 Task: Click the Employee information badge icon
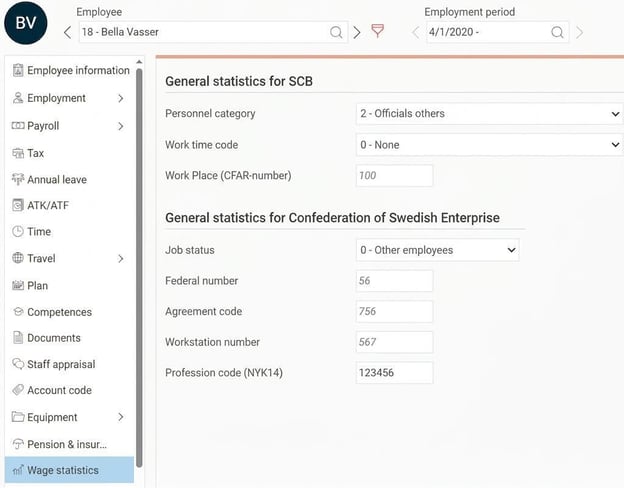tap(18, 70)
